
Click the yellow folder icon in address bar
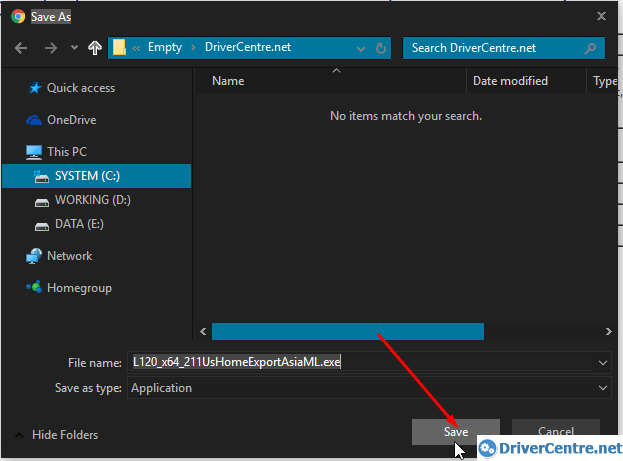click(x=119, y=47)
